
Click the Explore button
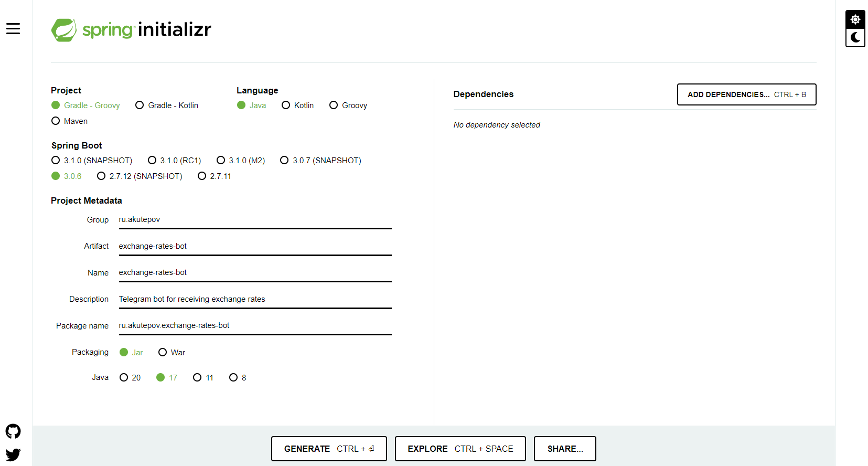click(x=460, y=449)
